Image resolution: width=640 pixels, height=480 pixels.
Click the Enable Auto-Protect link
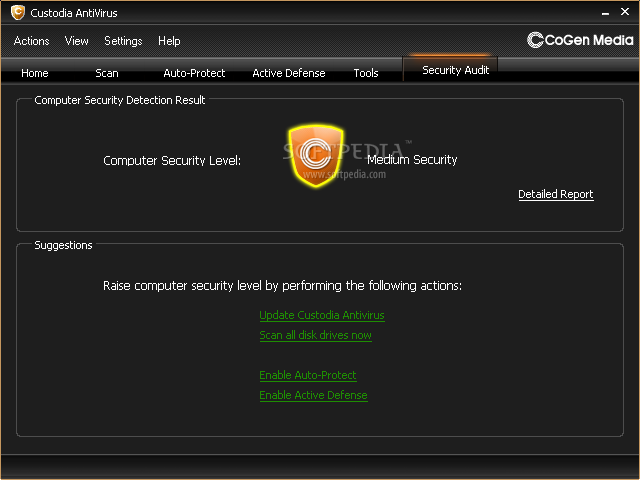pos(307,375)
